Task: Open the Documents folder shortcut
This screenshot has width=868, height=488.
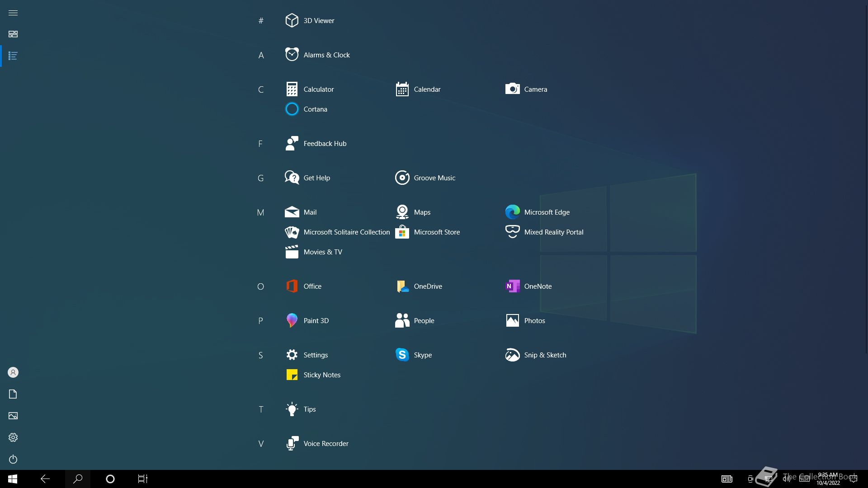Action: tap(13, 394)
